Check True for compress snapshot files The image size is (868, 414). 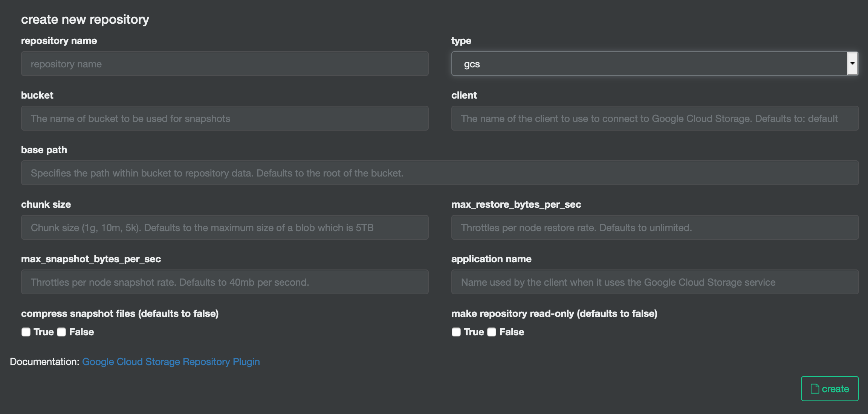(26, 332)
